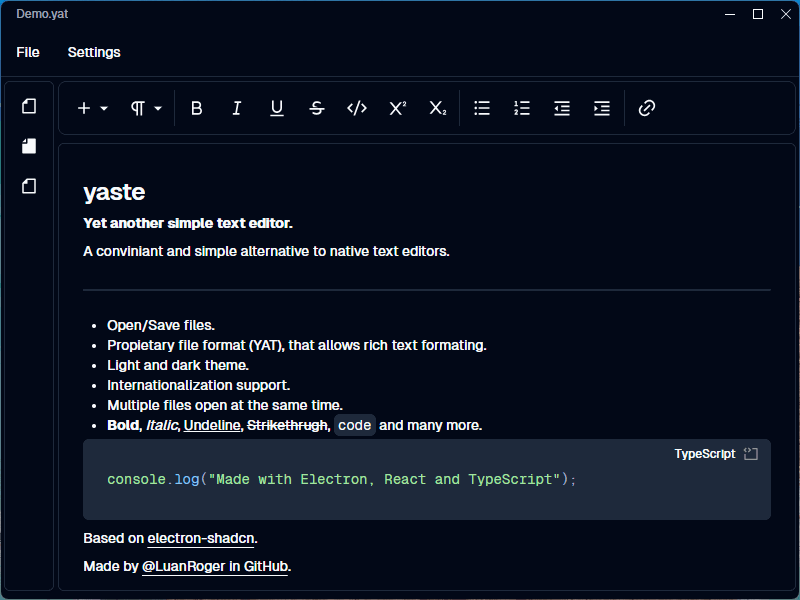Insert a link using link icon

[x=647, y=108]
